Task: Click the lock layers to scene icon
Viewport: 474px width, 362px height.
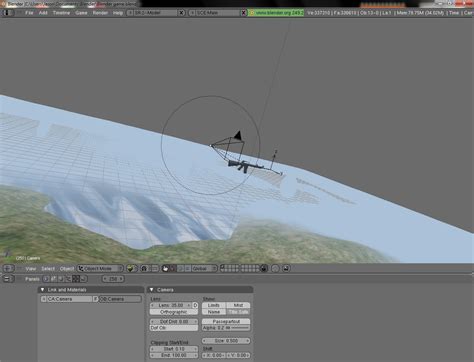Action: (x=264, y=268)
